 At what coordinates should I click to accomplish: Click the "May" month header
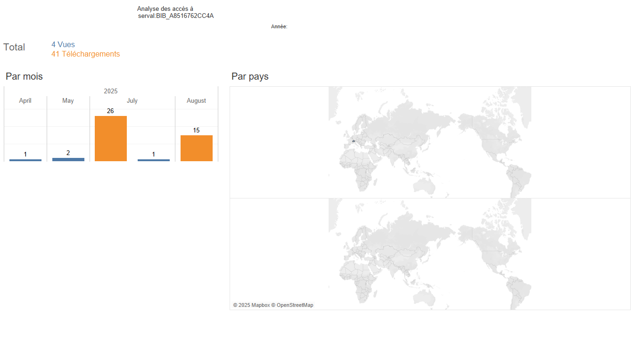68,101
